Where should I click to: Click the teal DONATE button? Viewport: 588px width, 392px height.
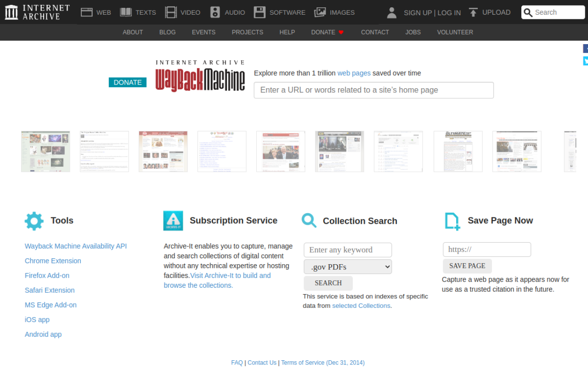(128, 82)
